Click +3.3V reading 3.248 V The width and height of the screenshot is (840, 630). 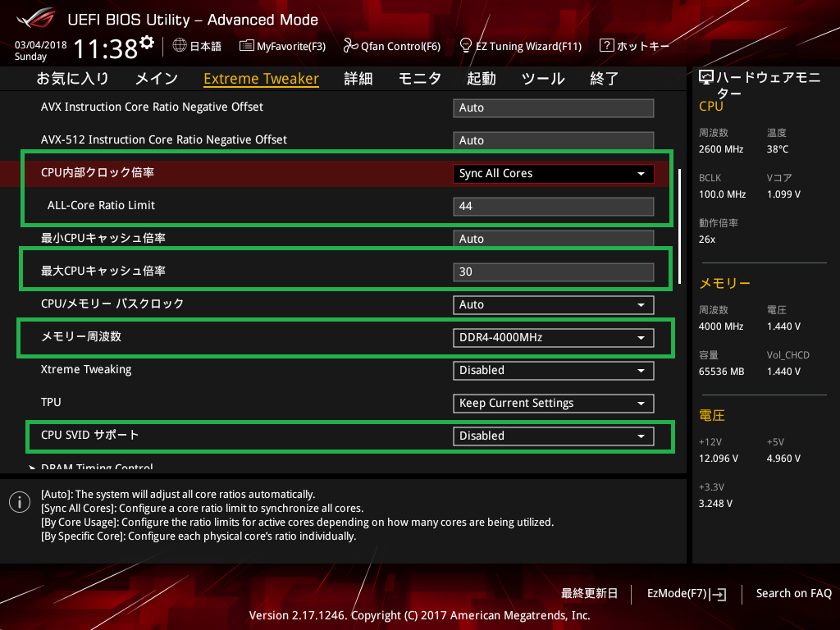pyautogui.click(x=715, y=504)
